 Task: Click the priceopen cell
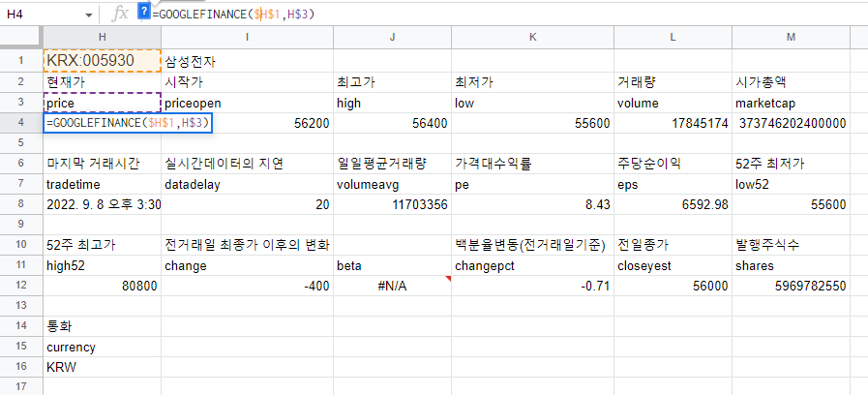[x=248, y=103]
